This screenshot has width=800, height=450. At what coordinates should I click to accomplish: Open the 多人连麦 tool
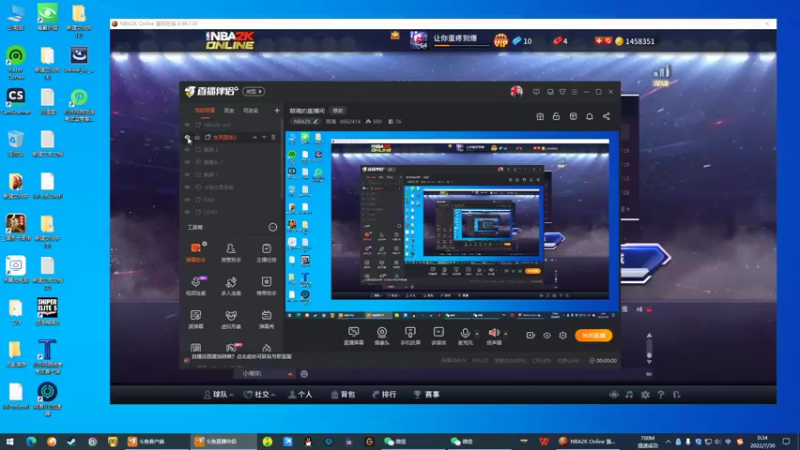point(231,286)
